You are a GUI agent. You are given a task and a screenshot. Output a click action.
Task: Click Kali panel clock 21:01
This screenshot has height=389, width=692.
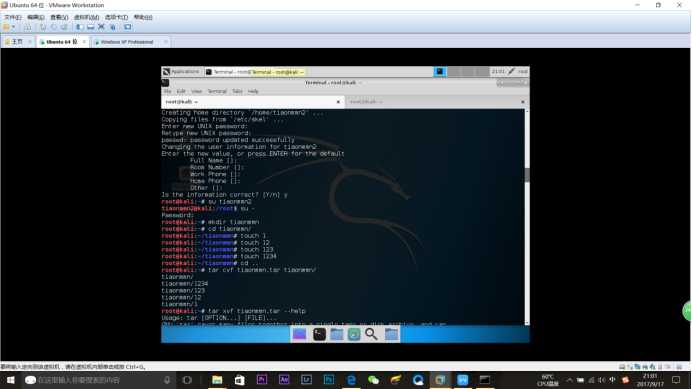point(498,72)
